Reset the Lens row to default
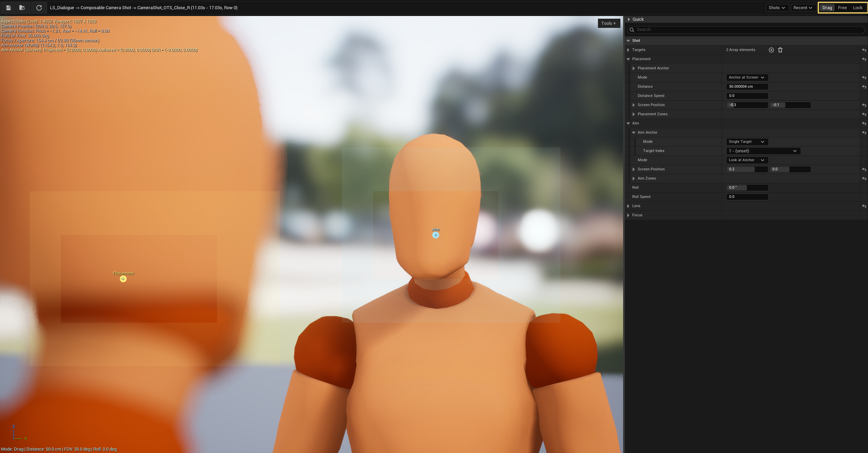Screen dimensions: 868x453 tap(864, 206)
